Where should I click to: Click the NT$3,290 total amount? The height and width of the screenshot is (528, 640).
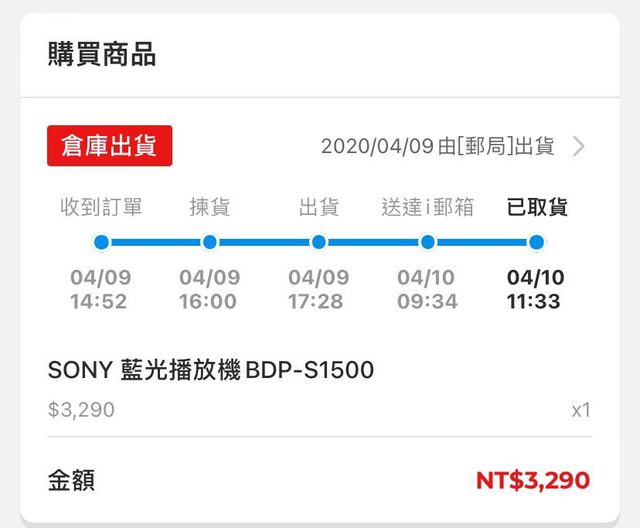click(532, 480)
